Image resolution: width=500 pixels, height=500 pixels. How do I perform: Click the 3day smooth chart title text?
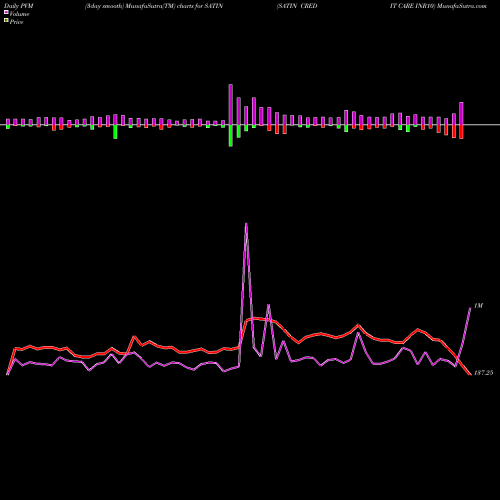point(154,6)
